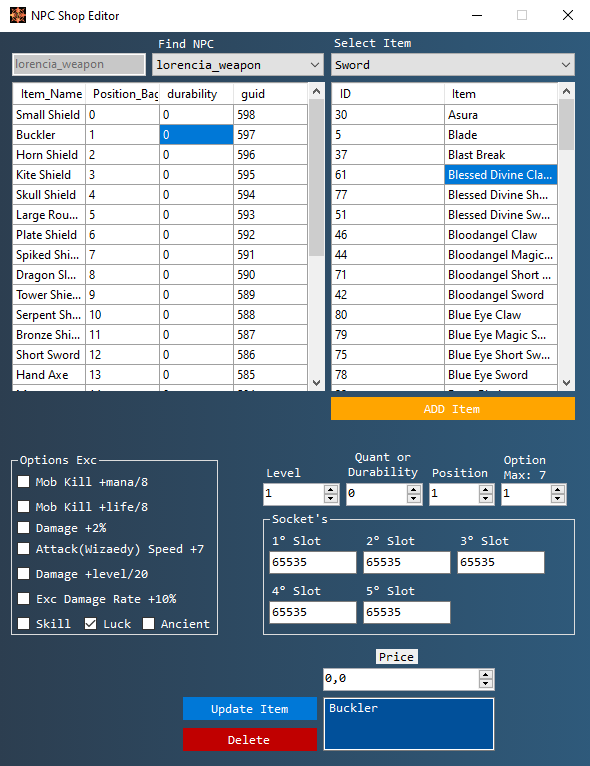
Task: Click the 1° Slot socket field
Action: 313,562
